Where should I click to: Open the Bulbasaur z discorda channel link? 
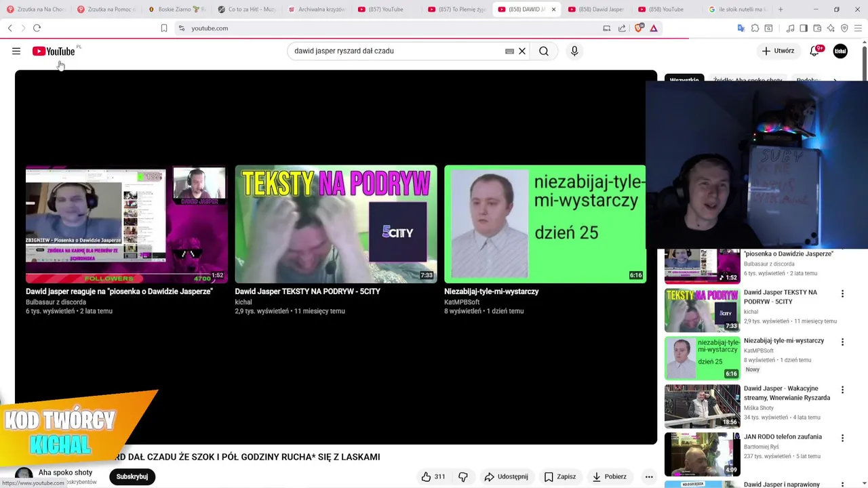(x=56, y=302)
